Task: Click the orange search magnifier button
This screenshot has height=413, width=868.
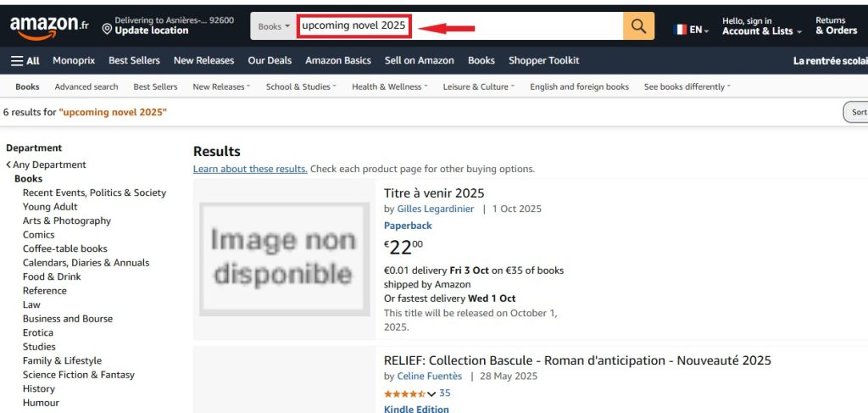Action: click(638, 26)
